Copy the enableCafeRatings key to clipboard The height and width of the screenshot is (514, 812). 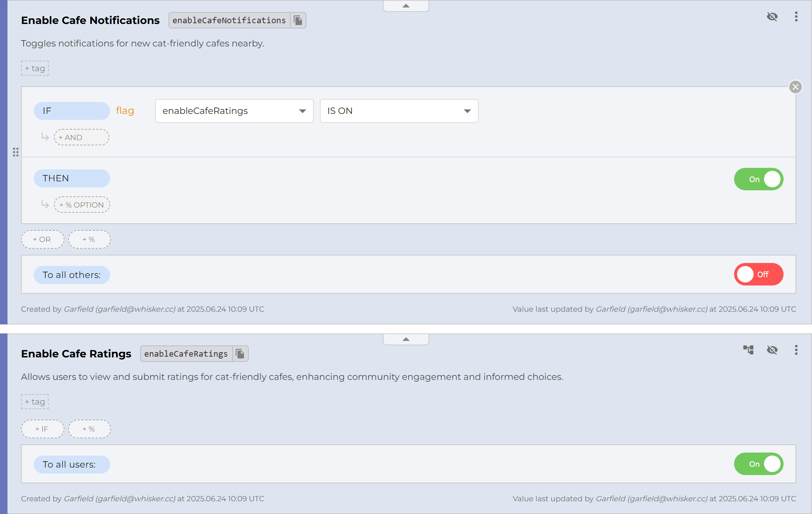click(240, 354)
